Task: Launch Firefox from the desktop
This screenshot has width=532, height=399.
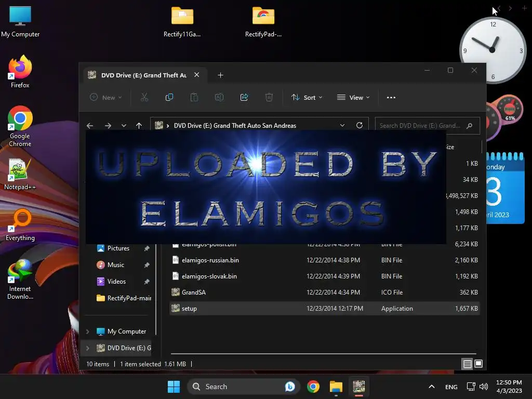Action: tap(20, 72)
